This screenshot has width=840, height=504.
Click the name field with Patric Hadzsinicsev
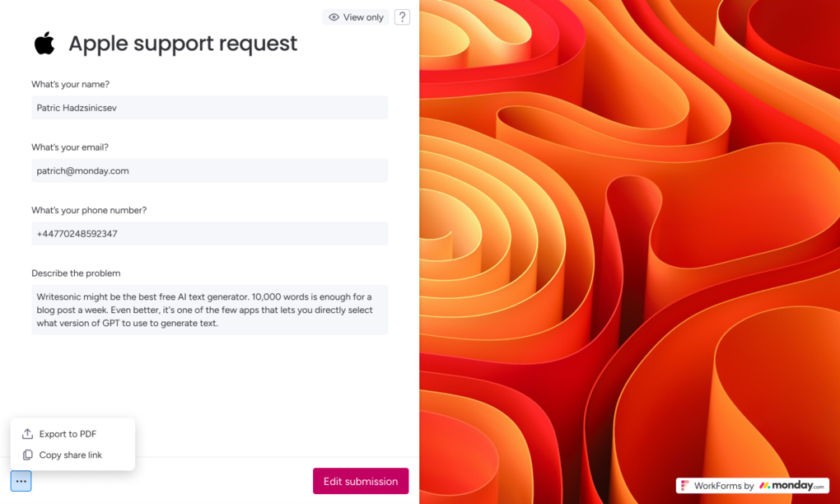(x=209, y=108)
